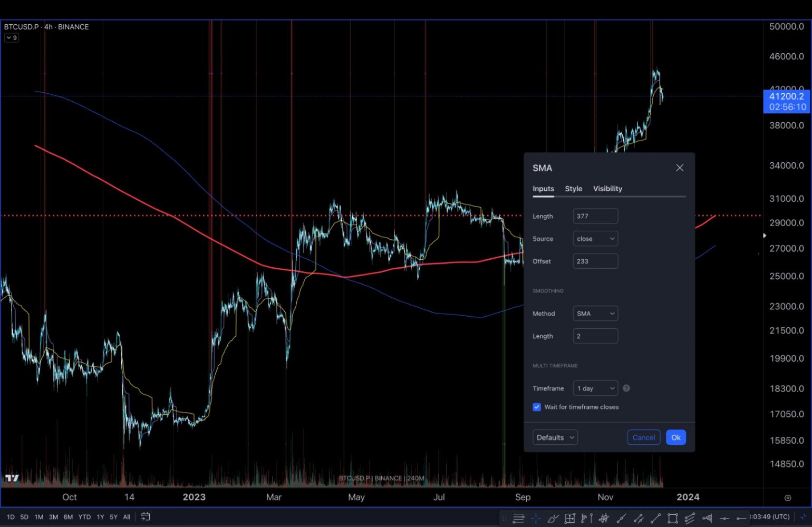Image resolution: width=812 pixels, height=527 pixels.
Task: Select the crosshair cursor tool
Action: [536, 518]
